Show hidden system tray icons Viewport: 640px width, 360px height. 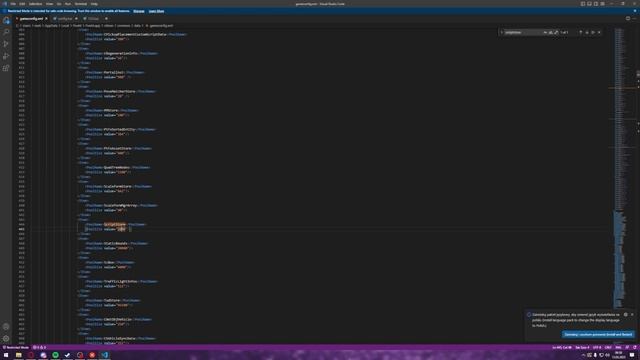coord(583,355)
